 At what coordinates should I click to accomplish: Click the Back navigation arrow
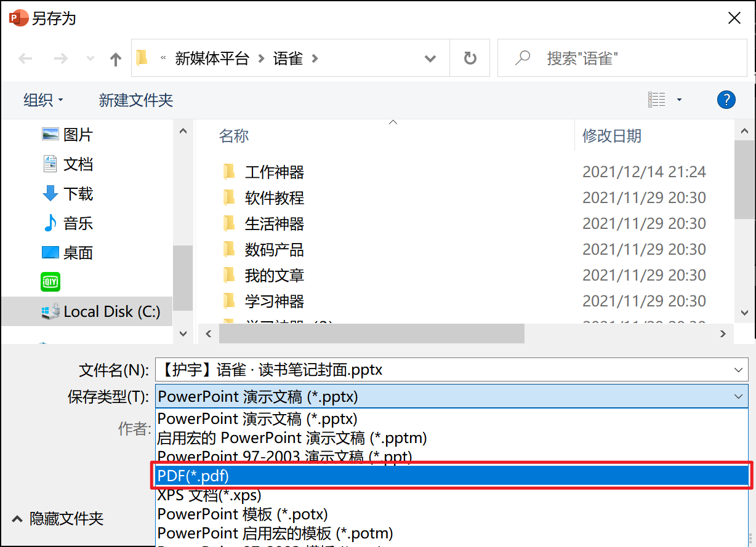click(x=25, y=58)
